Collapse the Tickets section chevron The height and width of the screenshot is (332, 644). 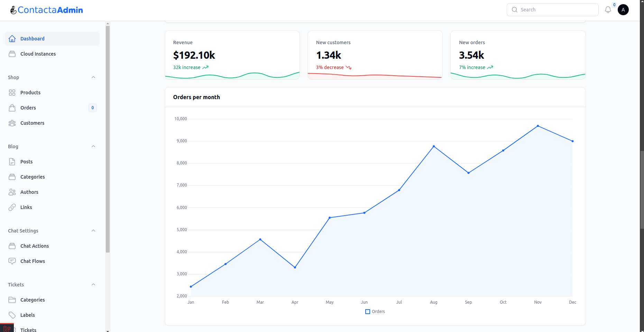[x=93, y=285]
